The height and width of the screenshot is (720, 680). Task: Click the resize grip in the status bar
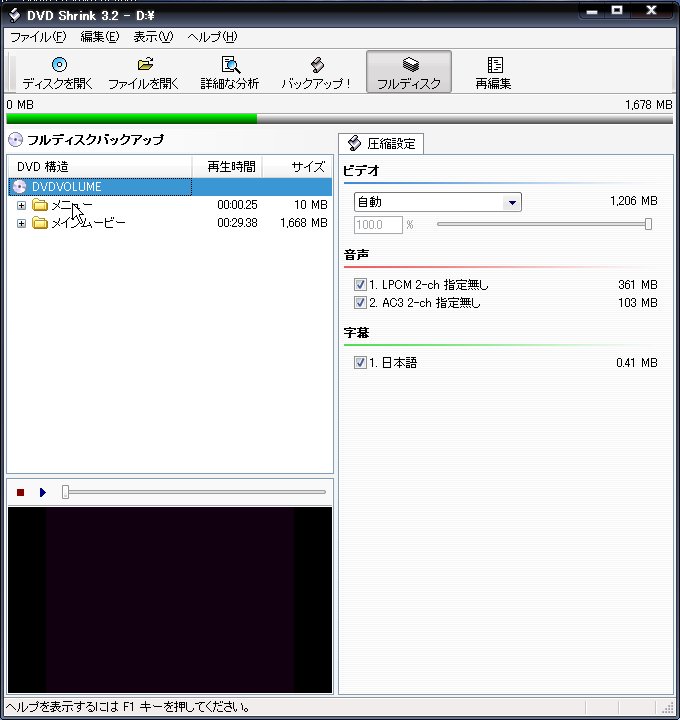[x=668, y=707]
